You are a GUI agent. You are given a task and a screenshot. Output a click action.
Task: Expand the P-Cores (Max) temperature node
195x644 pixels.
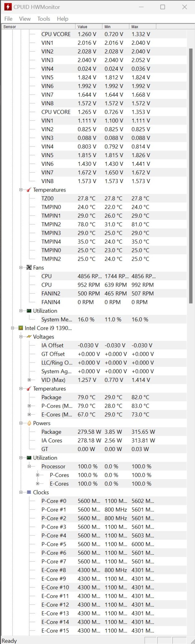29,406
